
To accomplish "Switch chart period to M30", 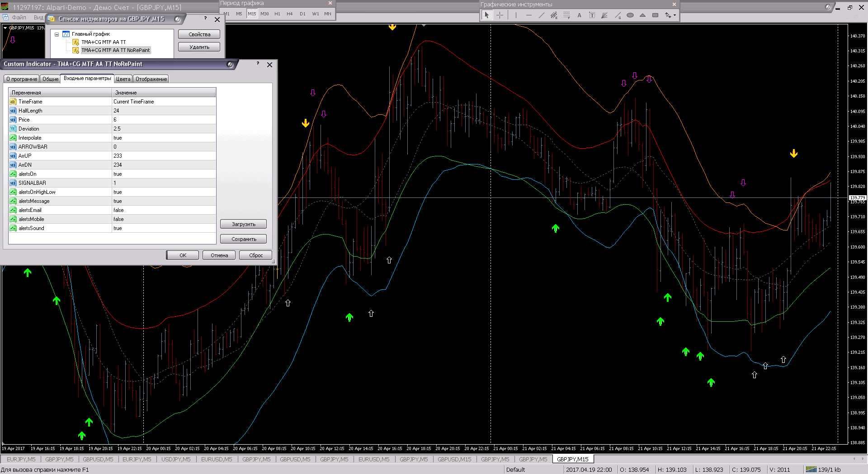I will point(264,14).
